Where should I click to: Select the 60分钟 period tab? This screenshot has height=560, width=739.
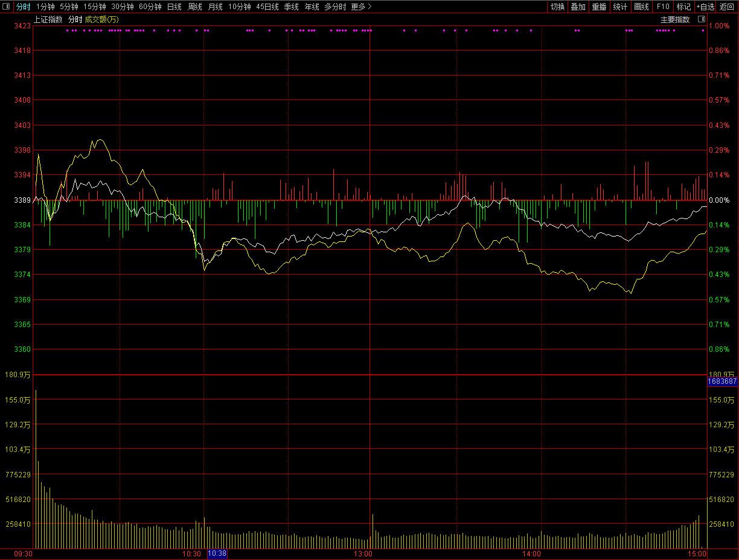tap(150, 7)
